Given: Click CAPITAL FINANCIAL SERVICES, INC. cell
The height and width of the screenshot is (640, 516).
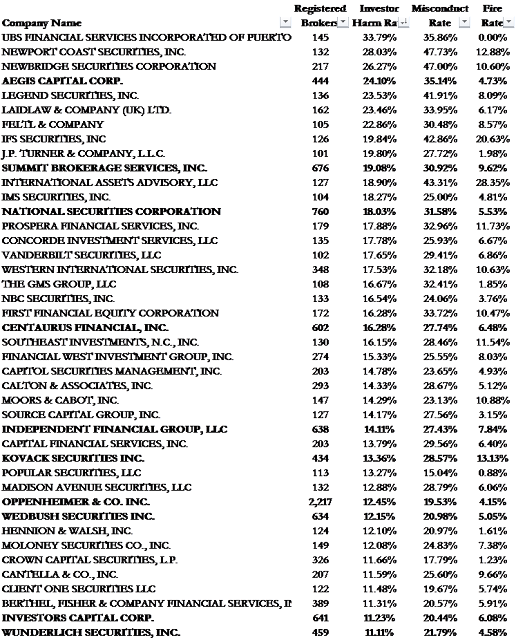Looking at the screenshot, I should coord(95,444).
